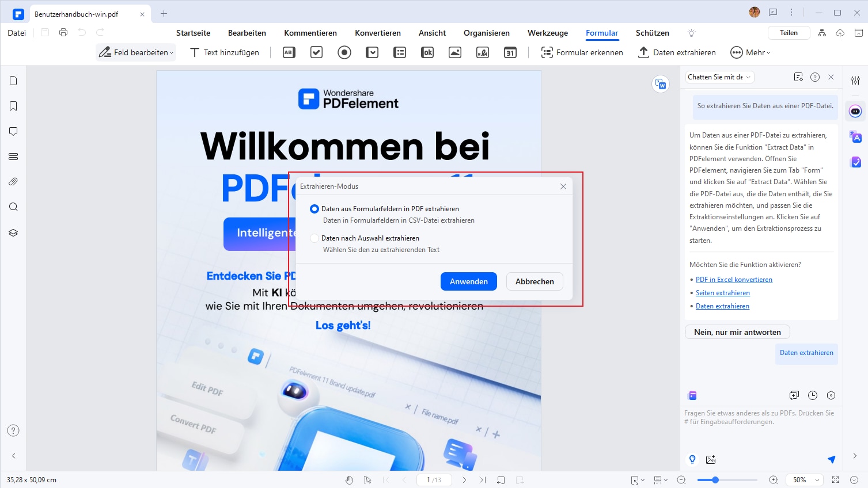Click the Formular erkennen button
The height and width of the screenshot is (488, 868).
pyautogui.click(x=582, y=52)
